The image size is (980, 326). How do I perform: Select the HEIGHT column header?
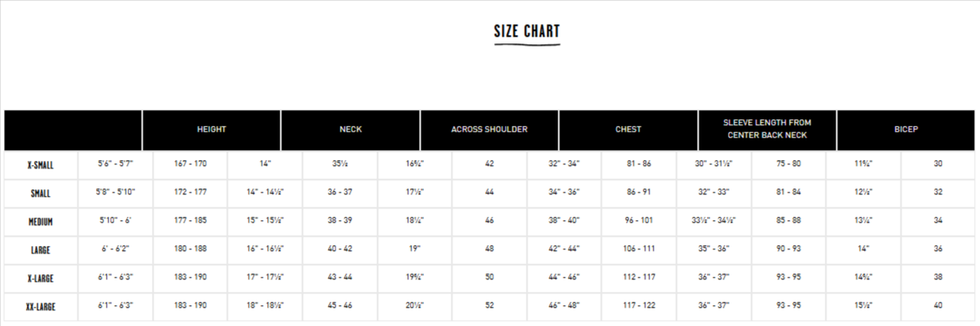(211, 130)
